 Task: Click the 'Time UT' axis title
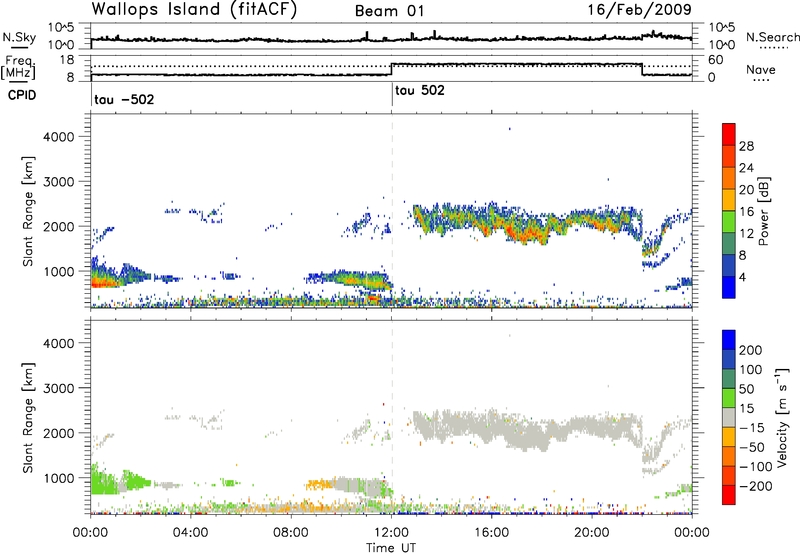(391, 548)
